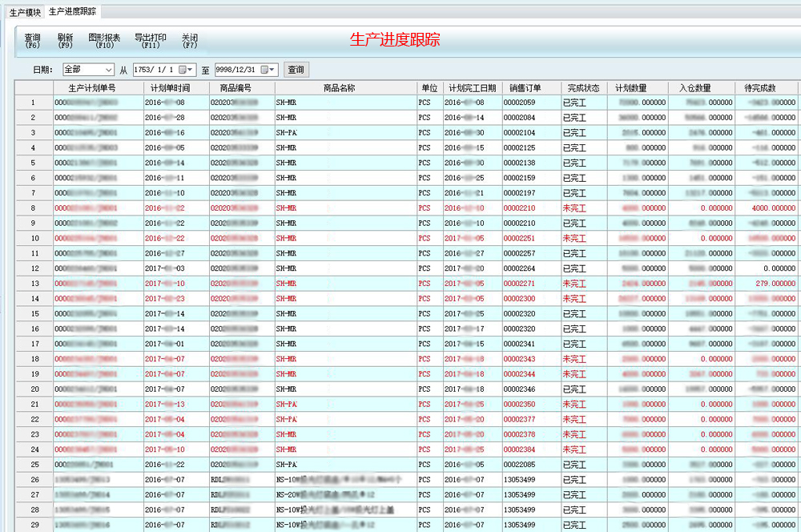Click into the end date field 9998/12/31
Viewport: 801px width, 532px height.
(x=237, y=70)
